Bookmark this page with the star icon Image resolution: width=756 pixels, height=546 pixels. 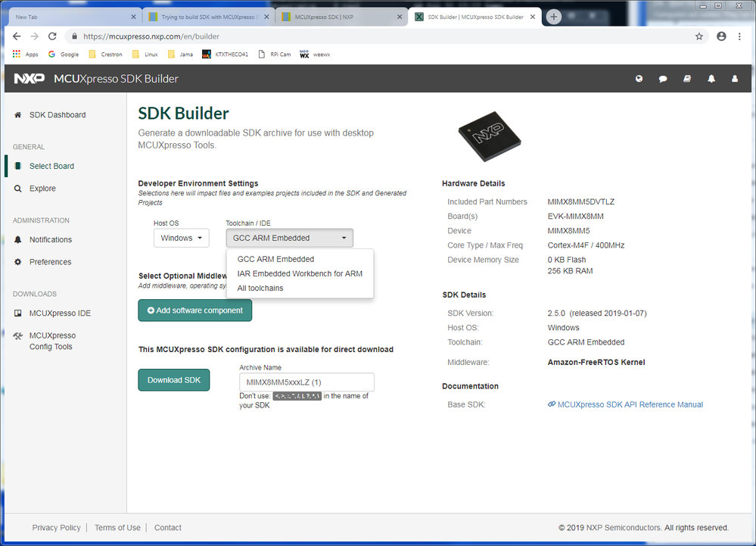tap(699, 36)
